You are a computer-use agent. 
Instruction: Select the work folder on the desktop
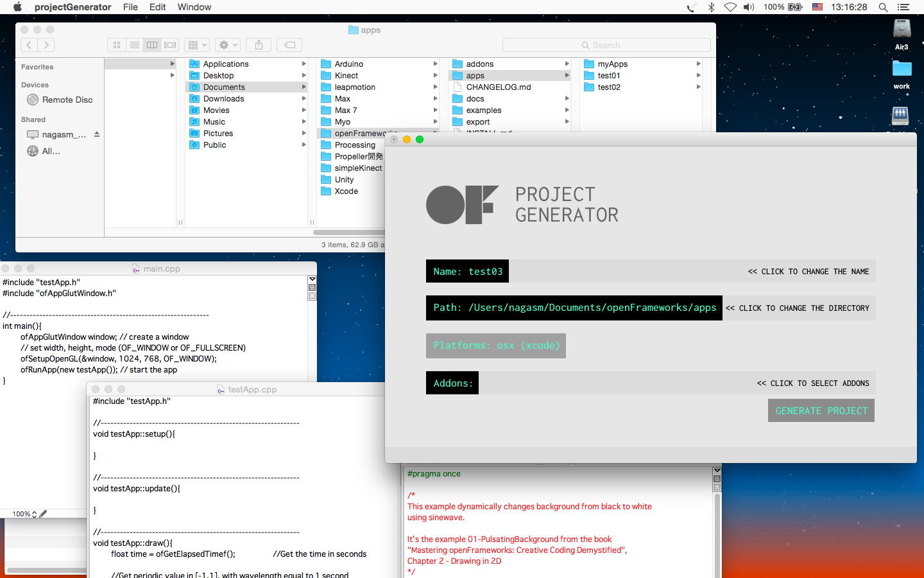[902, 74]
